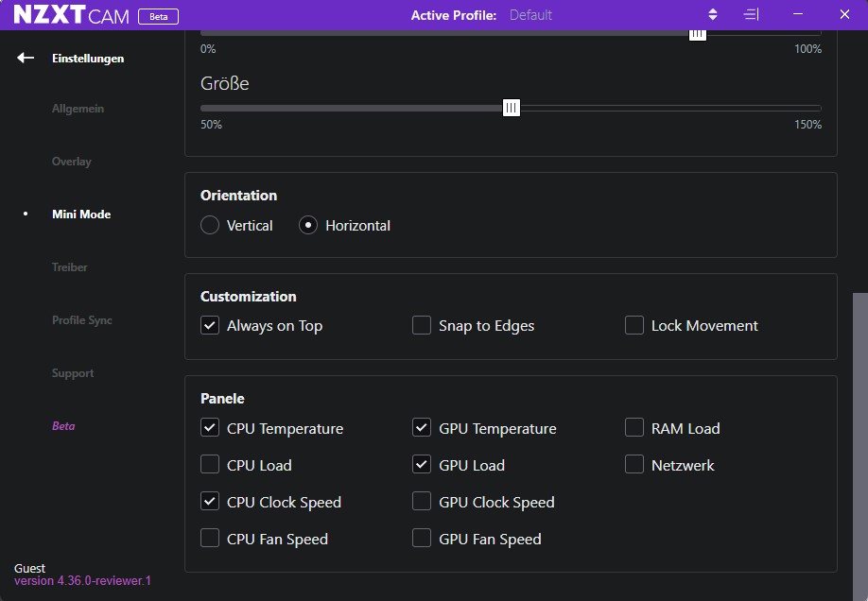Click the back arrow beside Einstellungen
This screenshot has height=601, width=868.
24,58
